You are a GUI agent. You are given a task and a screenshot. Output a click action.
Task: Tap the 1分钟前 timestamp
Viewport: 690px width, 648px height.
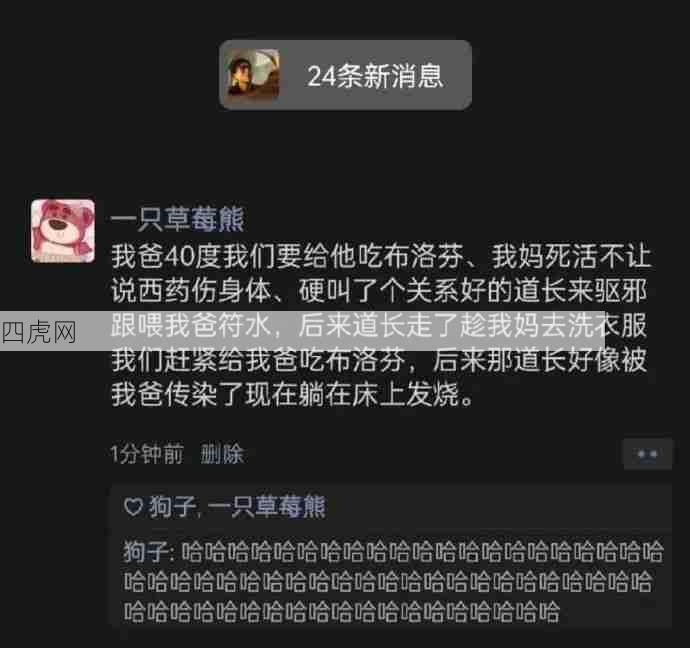[147, 454]
